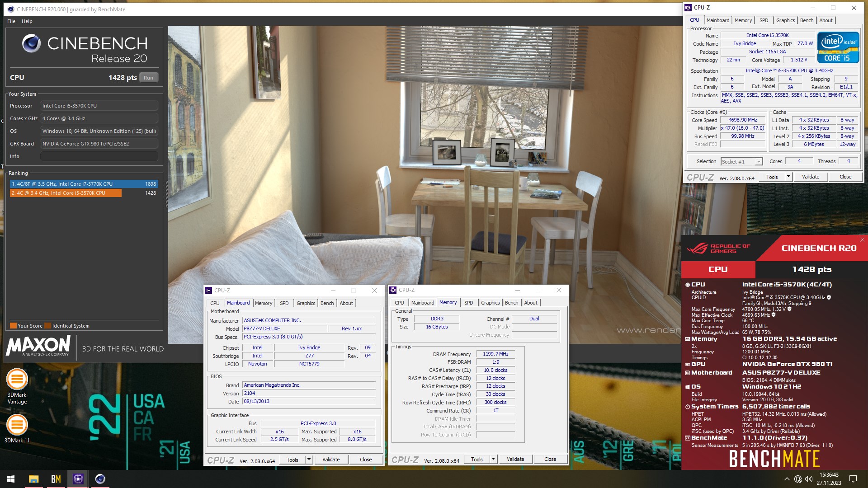Click the Close button in the CPU-Z Memory window
Image resolution: width=868 pixels, height=488 pixels.
pos(550,459)
